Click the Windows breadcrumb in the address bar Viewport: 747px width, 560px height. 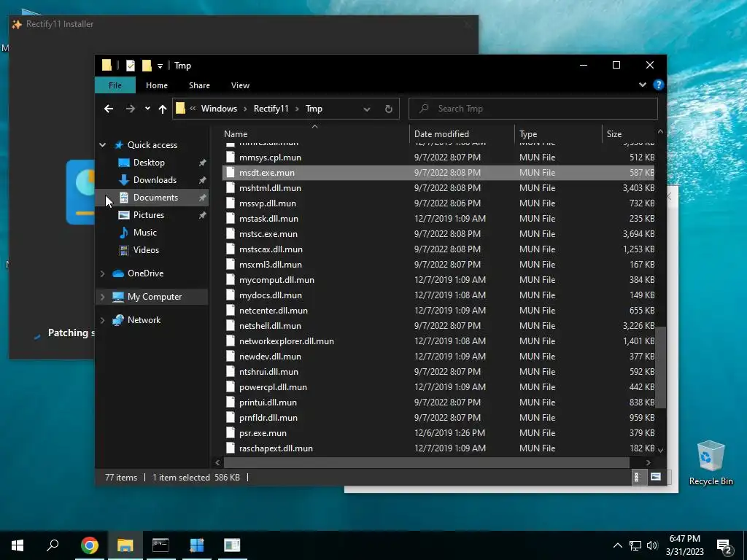219,109
